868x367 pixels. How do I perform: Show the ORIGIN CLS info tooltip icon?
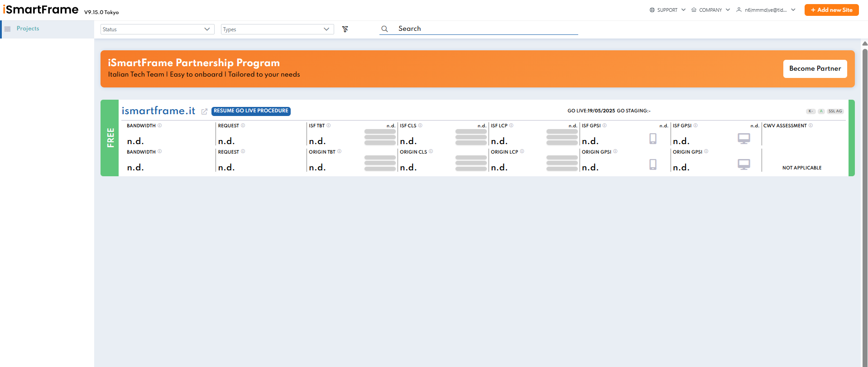[x=431, y=151]
